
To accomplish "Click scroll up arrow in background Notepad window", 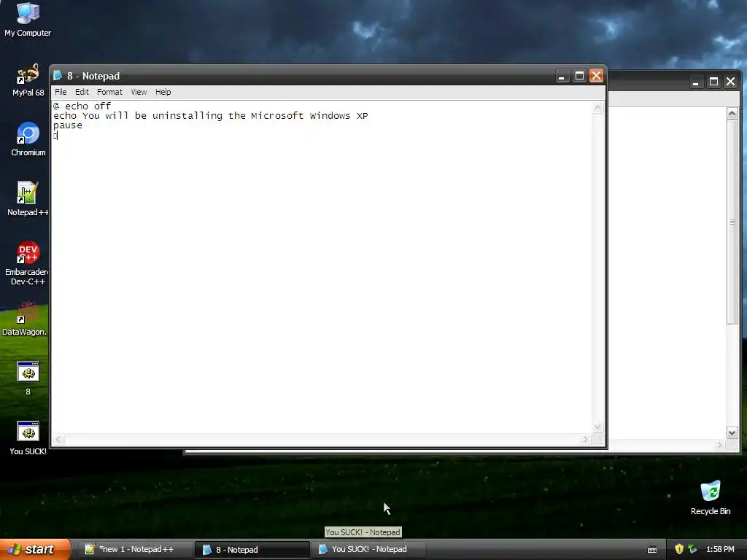I will pyautogui.click(x=732, y=113).
